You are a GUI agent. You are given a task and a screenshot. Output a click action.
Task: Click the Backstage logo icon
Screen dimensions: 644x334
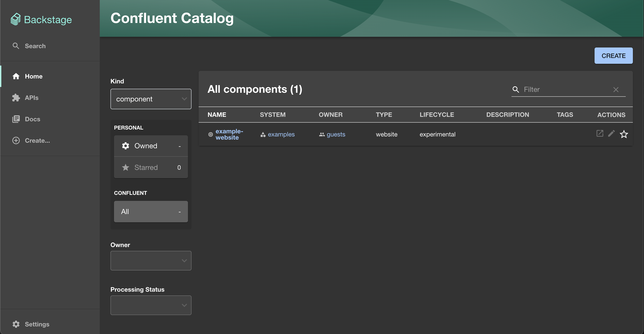(16, 19)
